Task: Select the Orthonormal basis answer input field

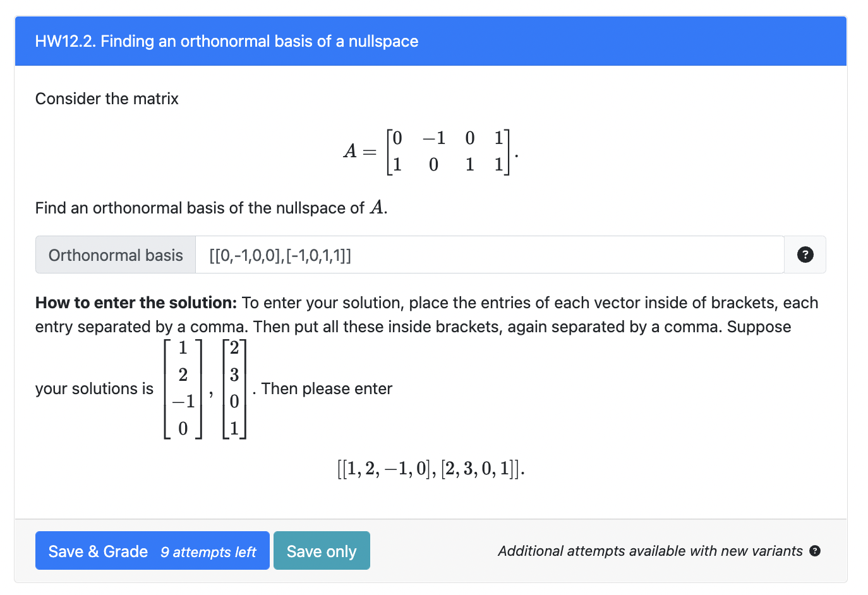Action: coord(442,255)
